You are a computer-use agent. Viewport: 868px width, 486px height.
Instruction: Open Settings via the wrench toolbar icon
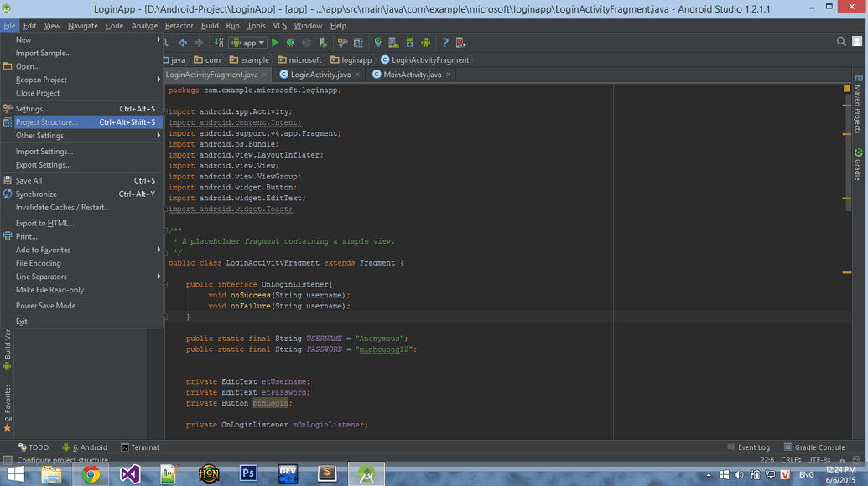click(343, 43)
